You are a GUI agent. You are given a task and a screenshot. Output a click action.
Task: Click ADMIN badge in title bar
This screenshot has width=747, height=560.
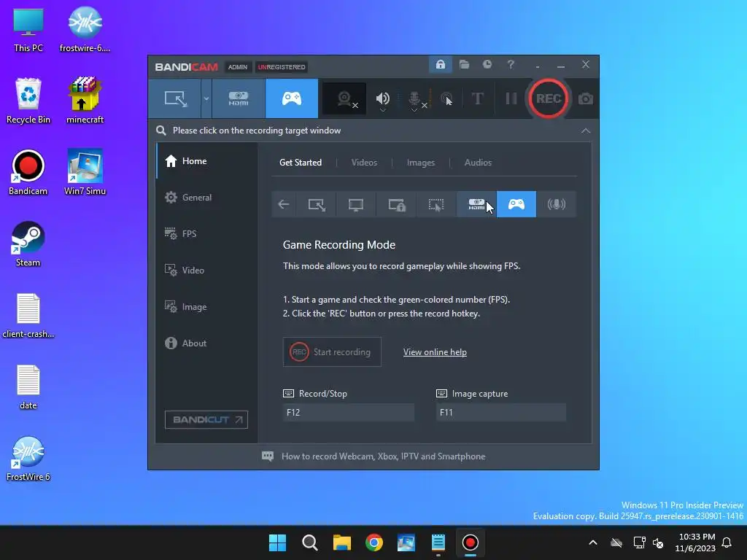237,66
